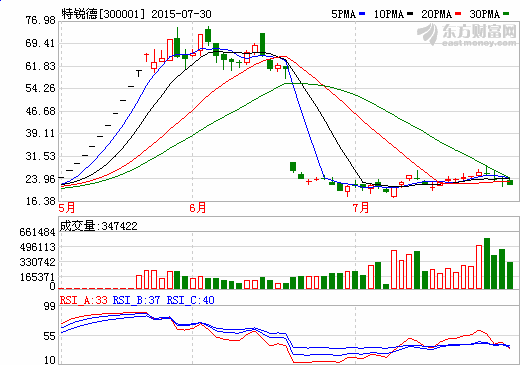
Task: Click the 61.83 price axis label
Action: coord(40,66)
